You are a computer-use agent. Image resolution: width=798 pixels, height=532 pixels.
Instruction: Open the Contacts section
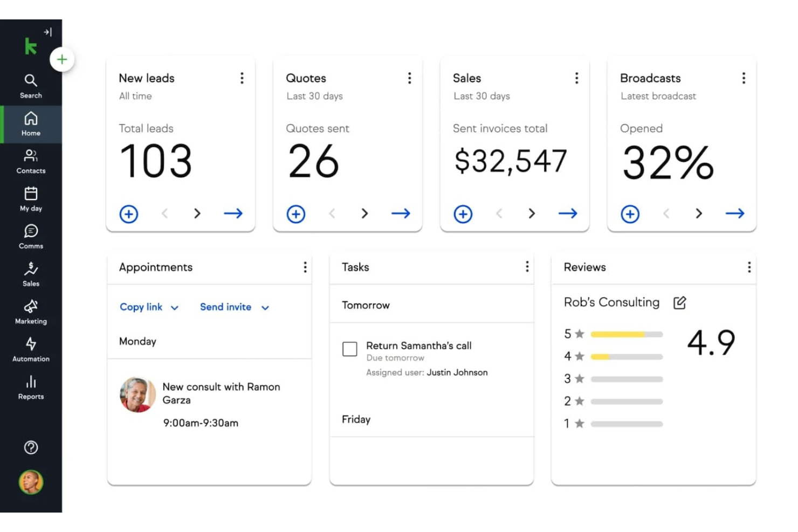(x=31, y=157)
